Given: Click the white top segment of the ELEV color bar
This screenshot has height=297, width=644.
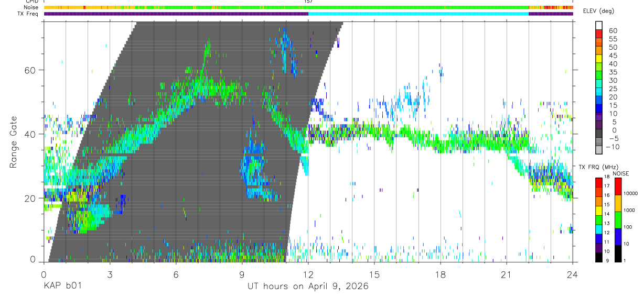Looking at the screenshot, I should coord(599,26).
